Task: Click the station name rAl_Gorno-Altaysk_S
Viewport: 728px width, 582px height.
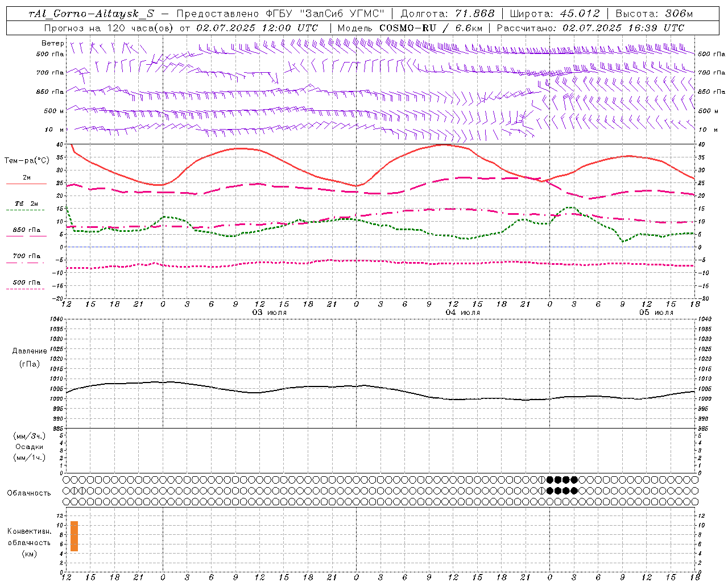Action: pyautogui.click(x=92, y=14)
